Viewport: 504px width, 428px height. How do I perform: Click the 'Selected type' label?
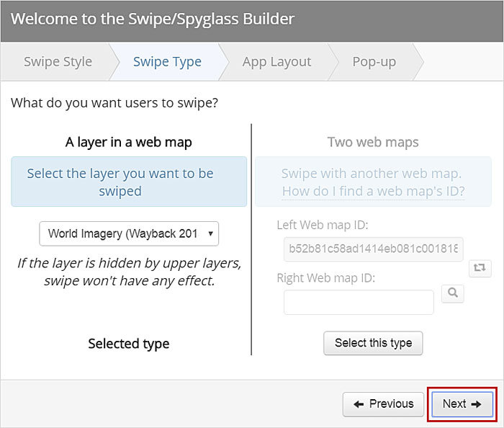[129, 343]
